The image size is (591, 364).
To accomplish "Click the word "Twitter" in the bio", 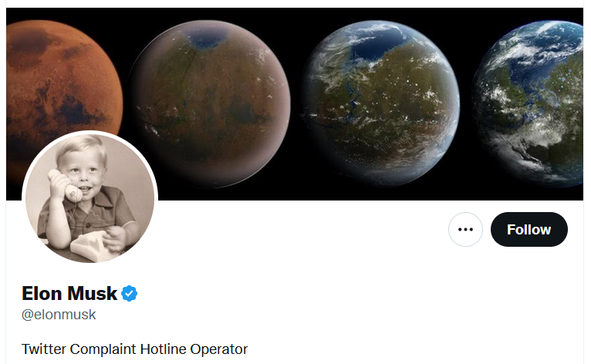I will (44, 349).
